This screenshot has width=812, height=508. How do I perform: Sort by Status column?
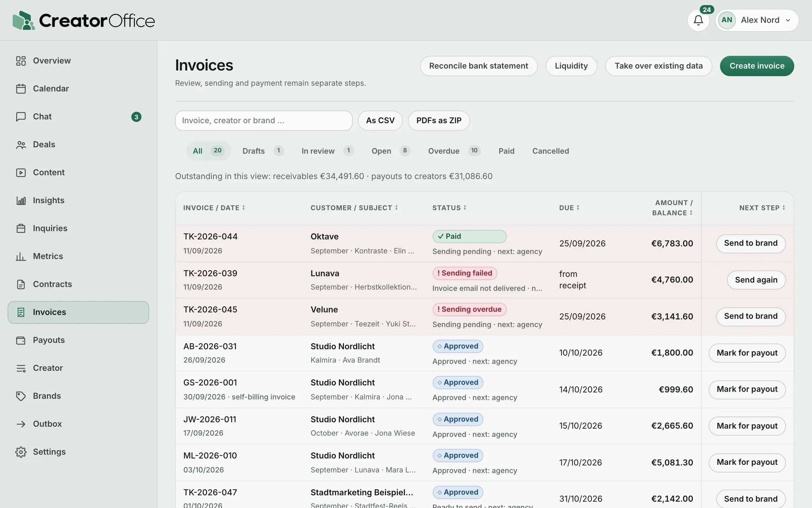point(449,208)
